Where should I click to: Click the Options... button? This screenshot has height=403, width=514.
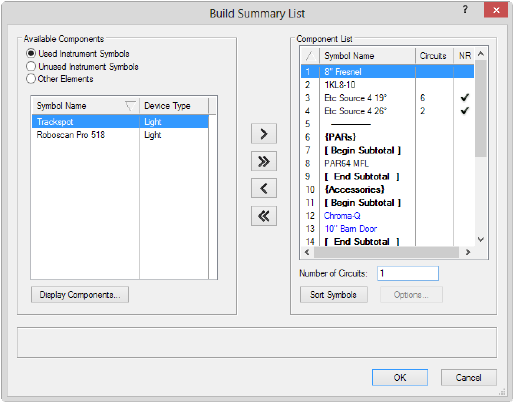coord(411,295)
